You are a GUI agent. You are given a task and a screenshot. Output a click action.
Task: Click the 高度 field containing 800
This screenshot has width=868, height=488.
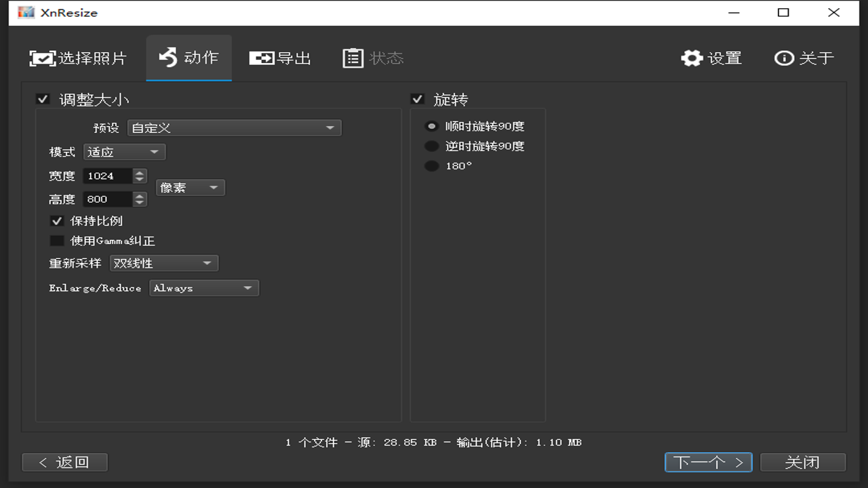point(108,199)
